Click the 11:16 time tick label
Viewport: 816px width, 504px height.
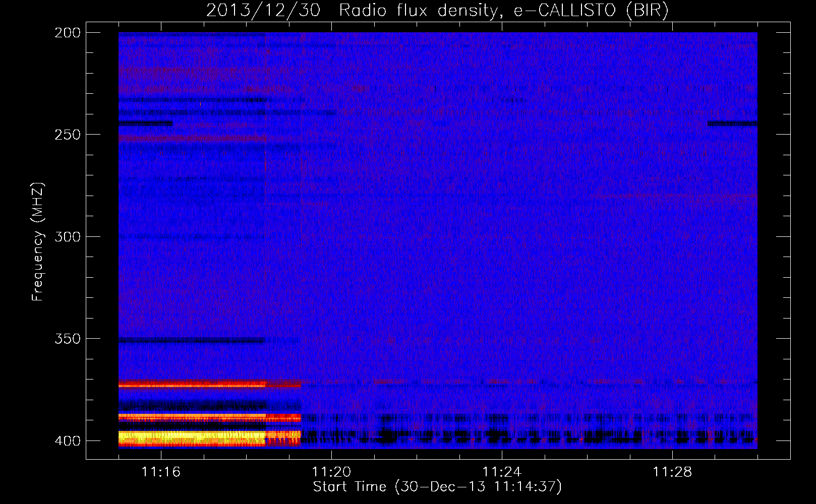[161, 472]
